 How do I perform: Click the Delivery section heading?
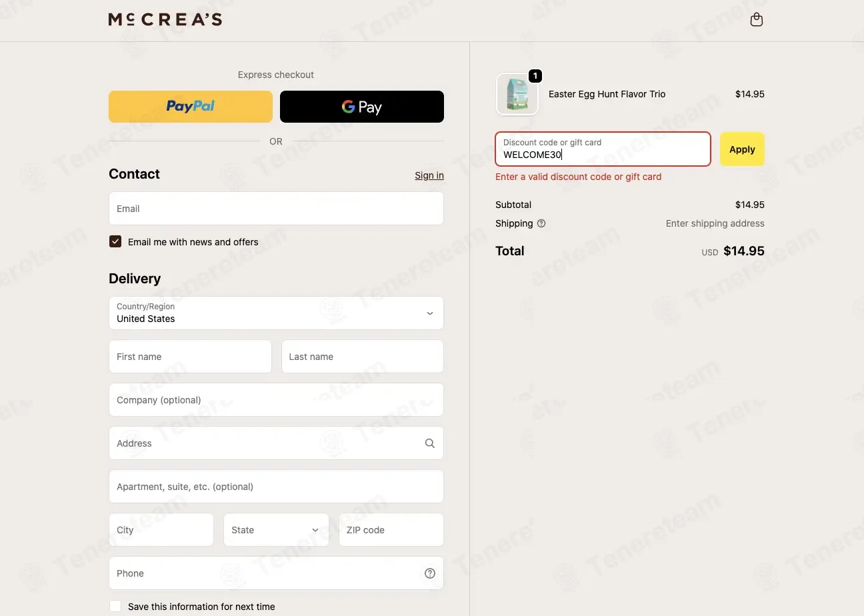point(135,279)
